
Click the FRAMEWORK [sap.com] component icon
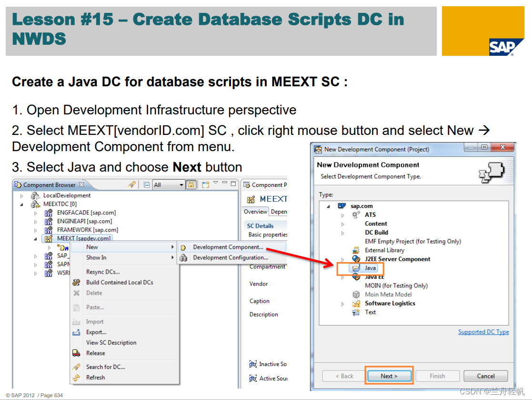(49, 229)
